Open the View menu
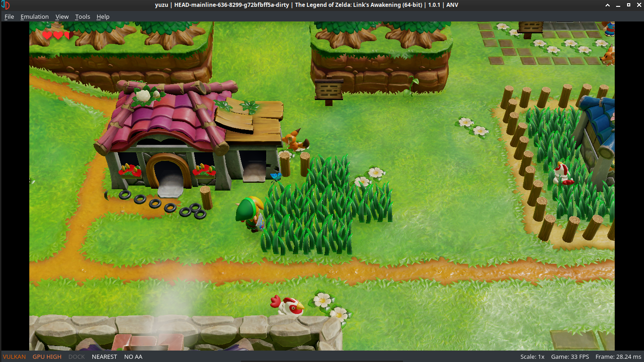Viewport: 644px width, 362px height. 62,16
